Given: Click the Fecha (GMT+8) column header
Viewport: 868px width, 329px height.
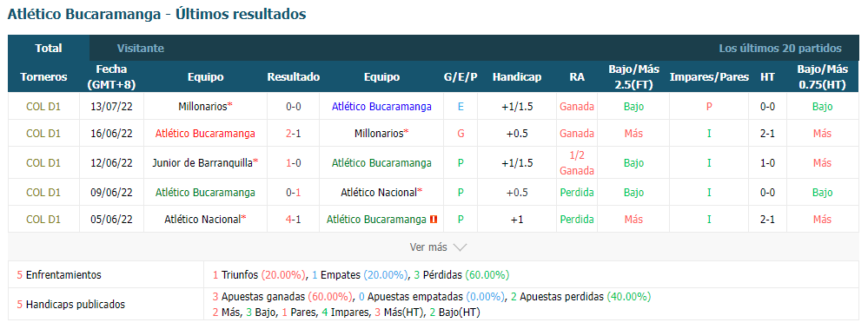Looking at the screenshot, I should click(111, 77).
